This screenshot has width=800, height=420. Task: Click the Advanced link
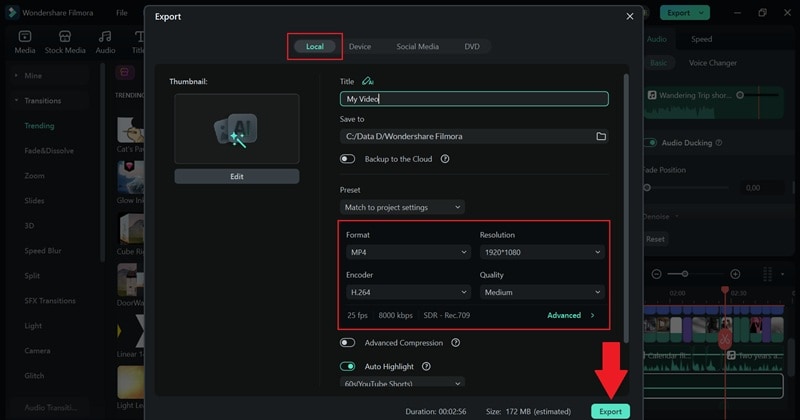click(x=564, y=315)
